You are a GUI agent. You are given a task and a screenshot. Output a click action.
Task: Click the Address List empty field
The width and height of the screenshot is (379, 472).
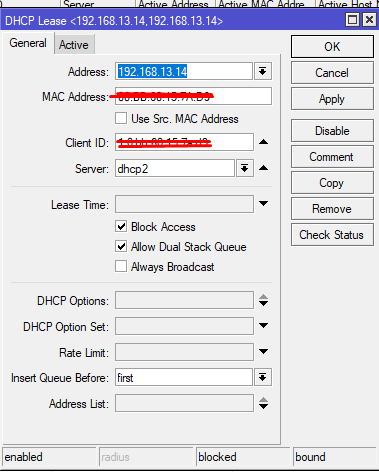click(184, 403)
